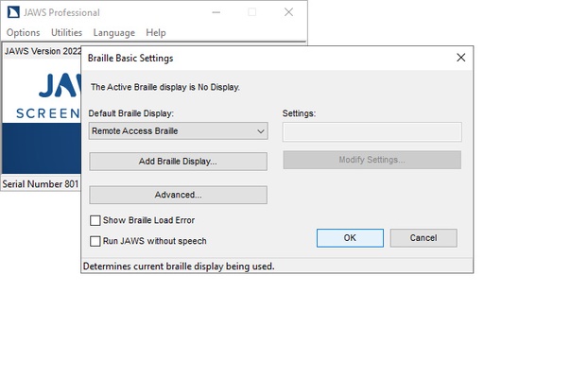588x378 pixels.
Task: Minimize the JAWS Professional window
Action: pos(216,12)
